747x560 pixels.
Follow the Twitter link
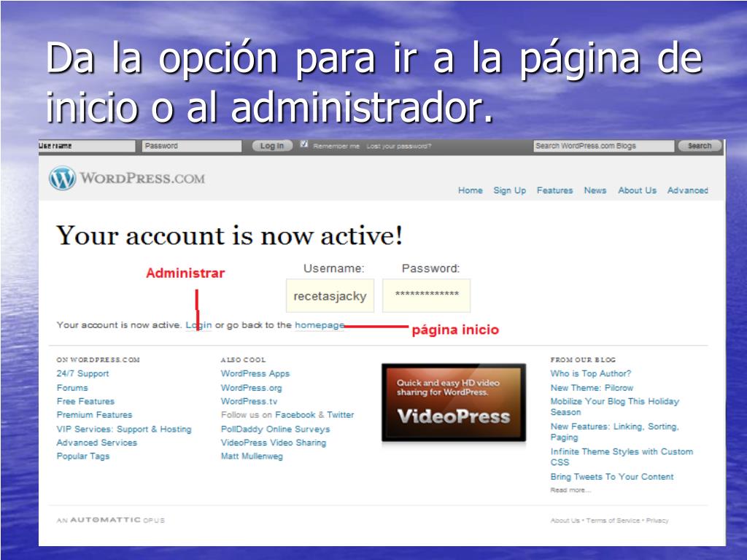(340, 415)
